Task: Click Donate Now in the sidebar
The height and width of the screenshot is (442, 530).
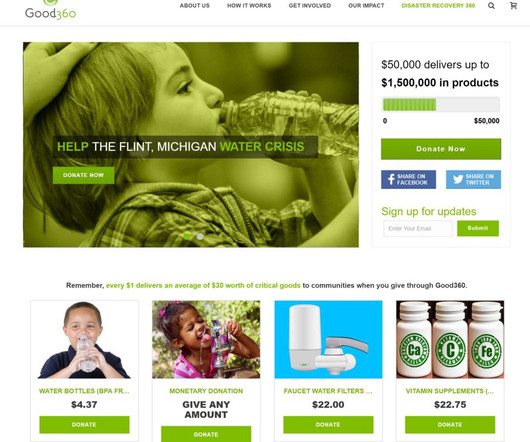Action: (441, 149)
